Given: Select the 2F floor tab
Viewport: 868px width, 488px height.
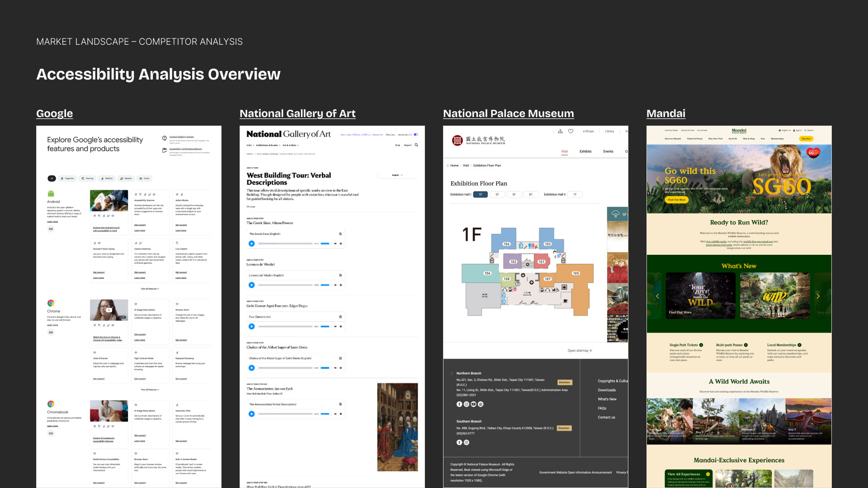Looking at the screenshot, I should click(x=497, y=194).
